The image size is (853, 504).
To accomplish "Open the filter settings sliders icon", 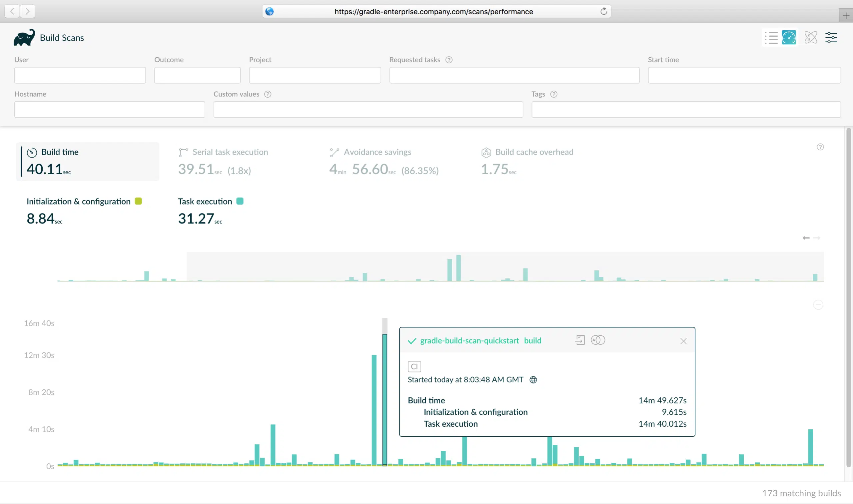I will pyautogui.click(x=831, y=38).
